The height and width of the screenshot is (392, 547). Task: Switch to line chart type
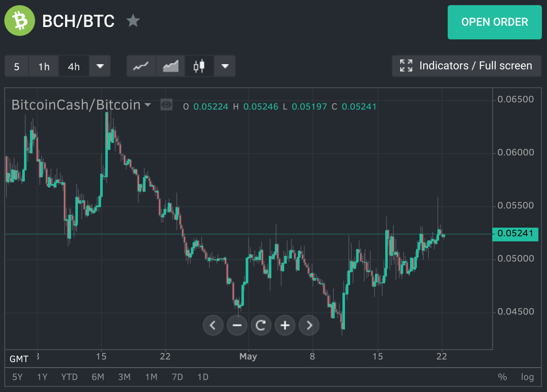coord(141,66)
